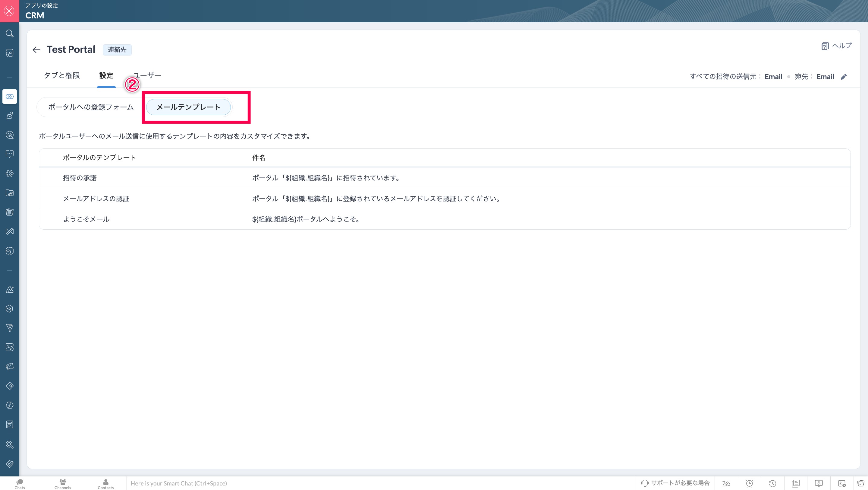868x490 pixels.
Task: Click the サポートが必要な場合 support button
Action: coord(675,483)
